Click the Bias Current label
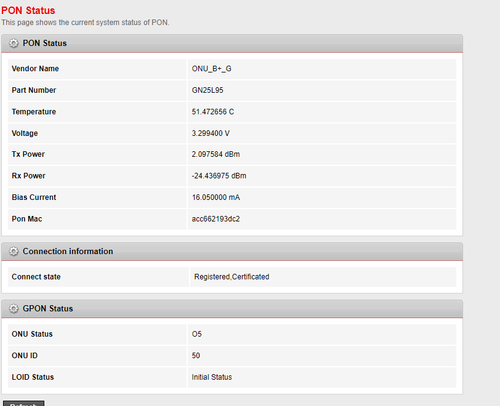The image size is (500, 406). tap(34, 197)
